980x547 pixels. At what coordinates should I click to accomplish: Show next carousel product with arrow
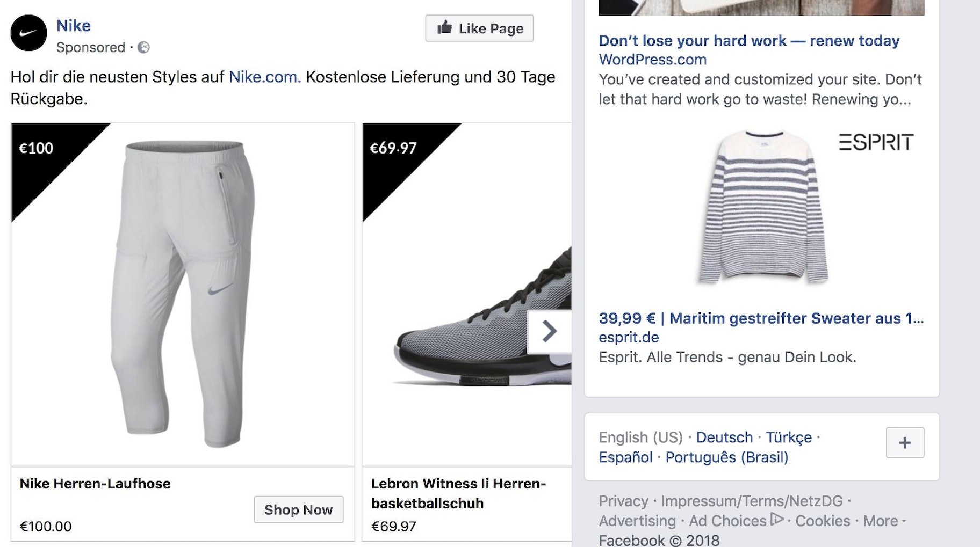[549, 331]
